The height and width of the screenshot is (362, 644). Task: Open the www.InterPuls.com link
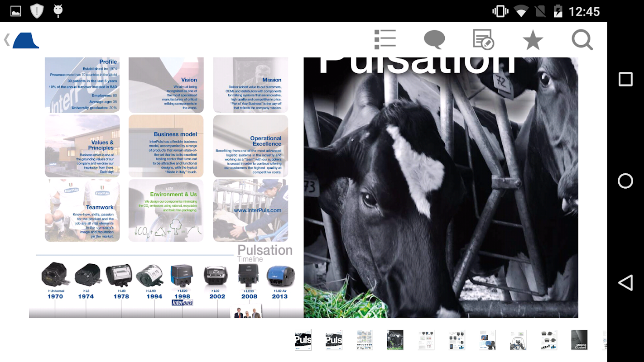coord(257,210)
